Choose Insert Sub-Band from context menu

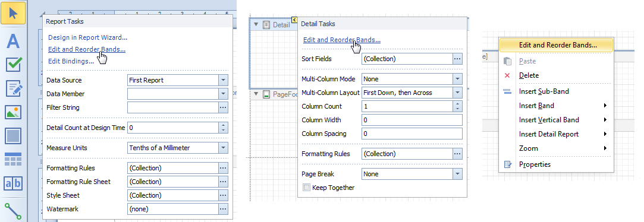544,91
